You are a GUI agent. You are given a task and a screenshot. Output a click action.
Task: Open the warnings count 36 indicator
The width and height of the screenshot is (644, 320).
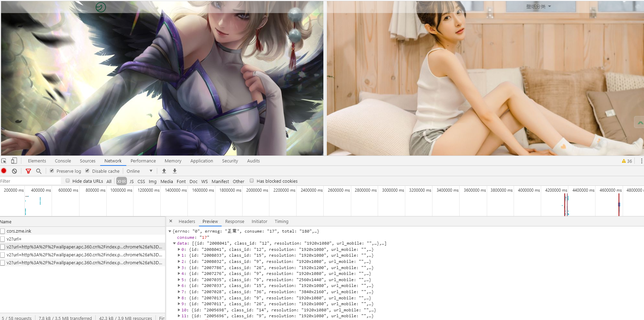pos(627,161)
